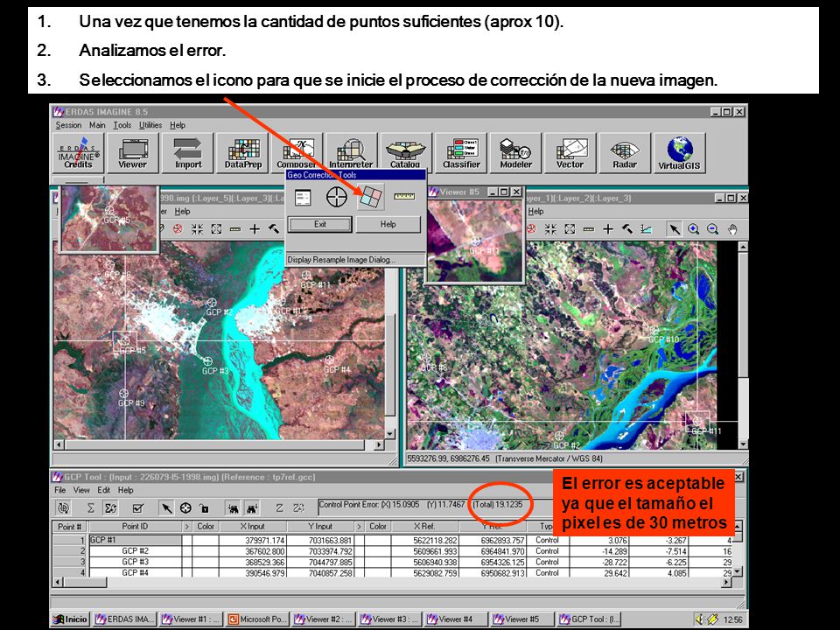Open model properties icon in Geo Correction Tools
The height and width of the screenshot is (630, 840).
(x=303, y=197)
